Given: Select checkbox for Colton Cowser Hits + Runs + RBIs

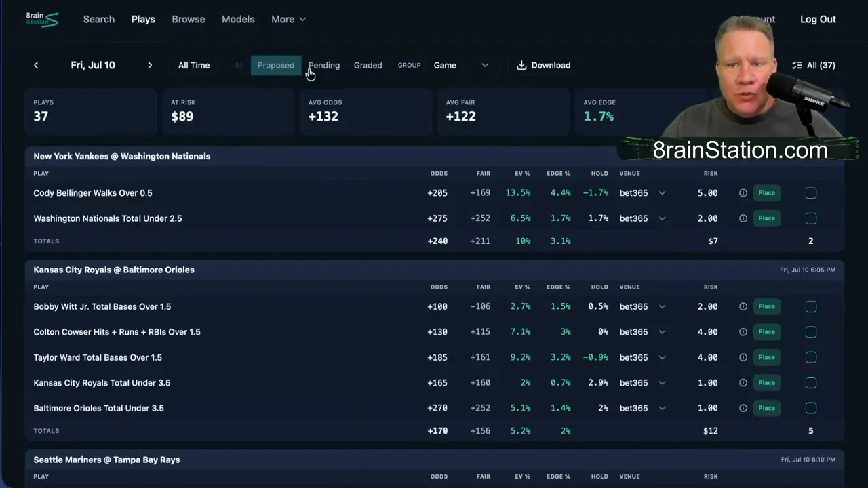Looking at the screenshot, I should point(811,332).
